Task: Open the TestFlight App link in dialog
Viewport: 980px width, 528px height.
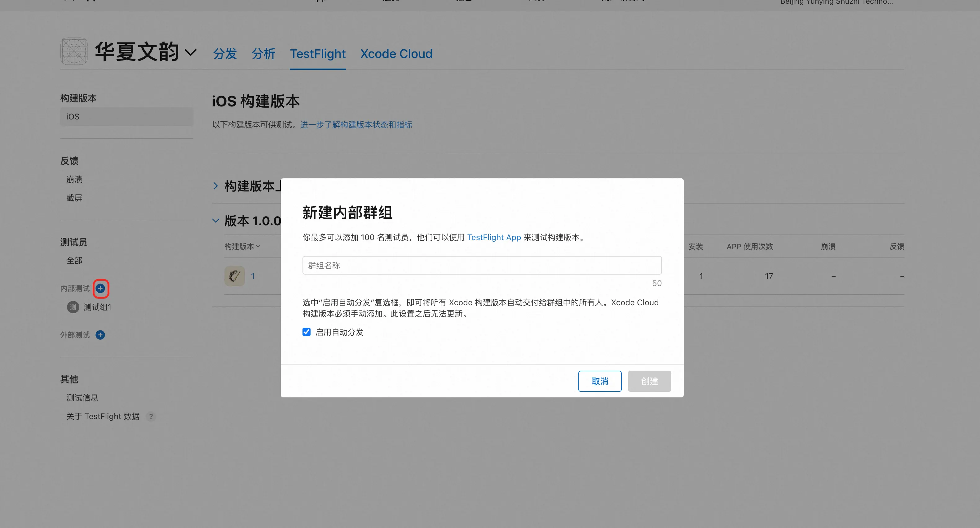Action: point(494,237)
